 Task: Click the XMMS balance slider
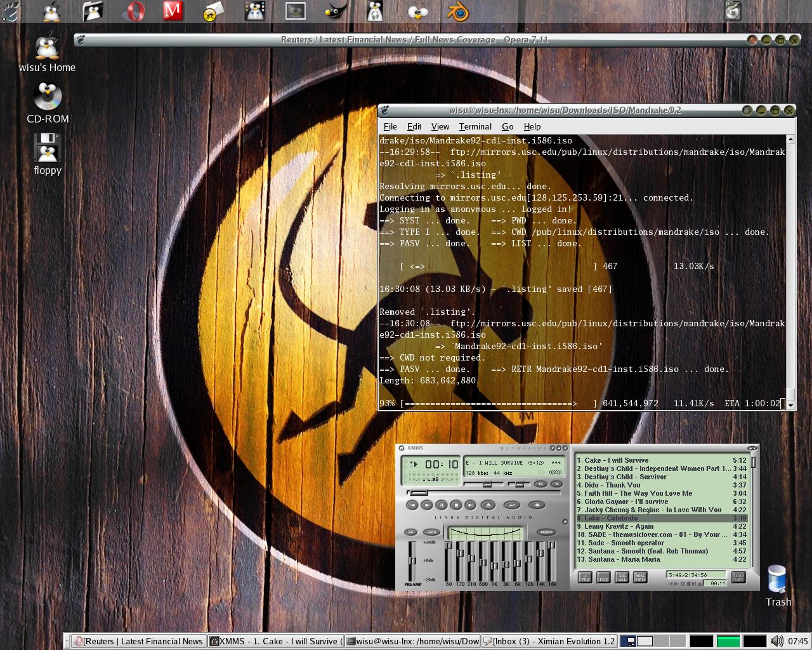520,484
